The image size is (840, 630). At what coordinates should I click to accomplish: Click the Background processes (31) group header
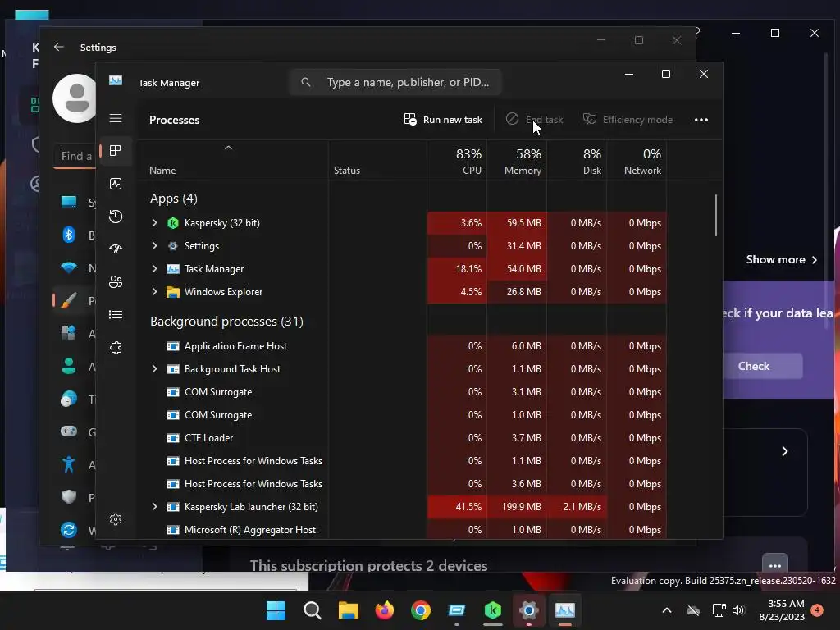click(x=226, y=322)
